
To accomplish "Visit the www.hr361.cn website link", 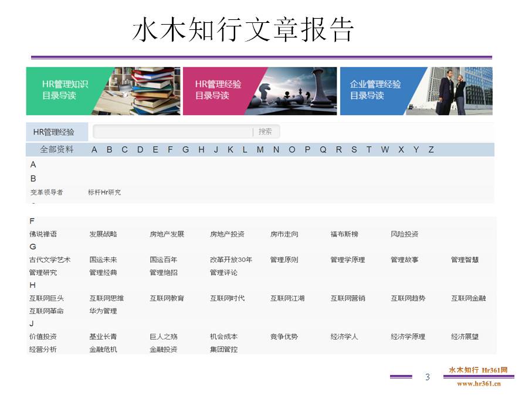I will [479, 384].
